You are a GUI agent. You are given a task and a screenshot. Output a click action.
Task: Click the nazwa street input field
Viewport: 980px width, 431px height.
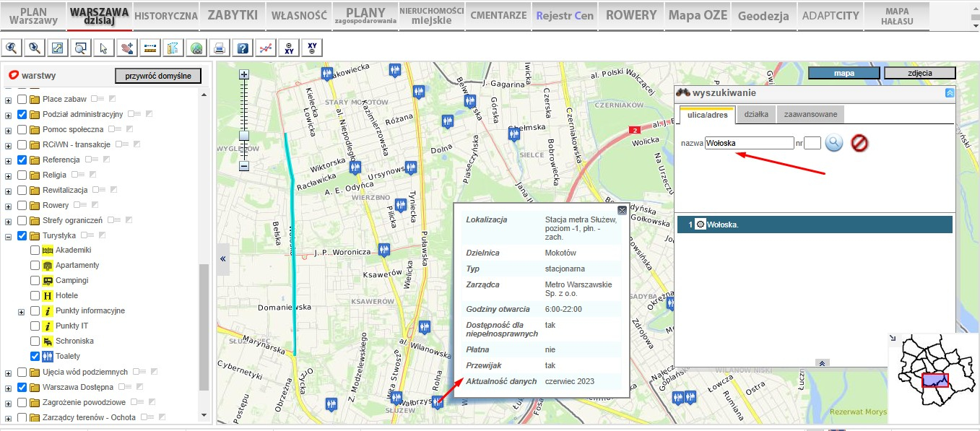pyautogui.click(x=750, y=143)
